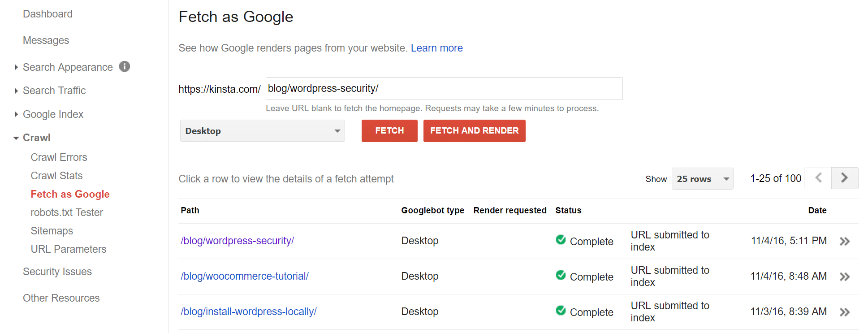Open the Desktop Googlebot type dropdown
Viewport: 868px width, 333px height.
[x=262, y=131]
